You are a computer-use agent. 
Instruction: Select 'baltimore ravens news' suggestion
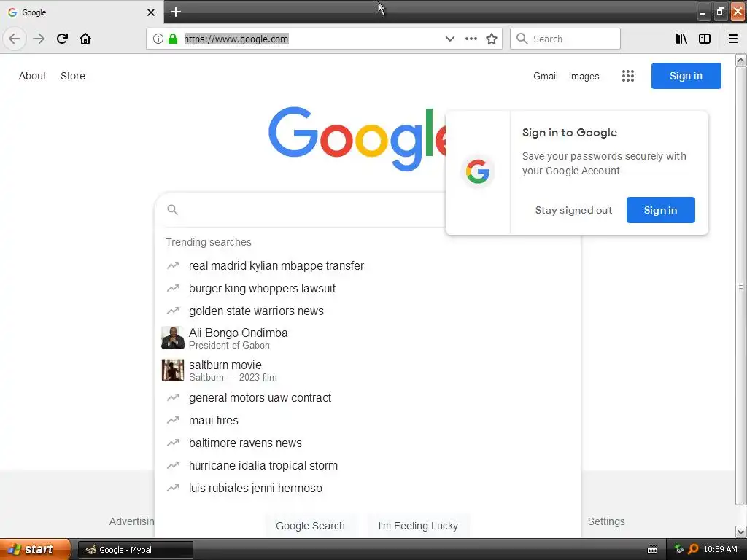(x=368, y=443)
